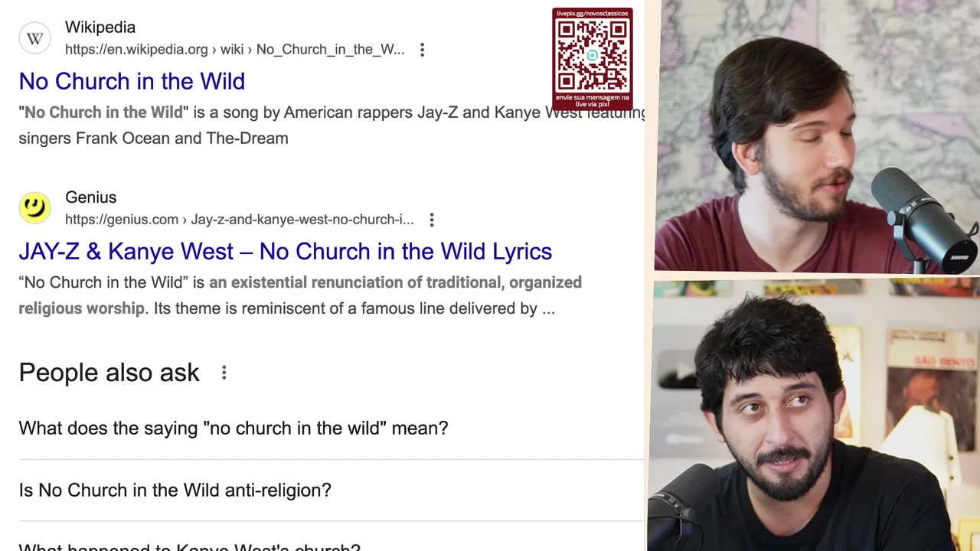
Task: Expand the question about what the saying means
Action: click(x=331, y=428)
